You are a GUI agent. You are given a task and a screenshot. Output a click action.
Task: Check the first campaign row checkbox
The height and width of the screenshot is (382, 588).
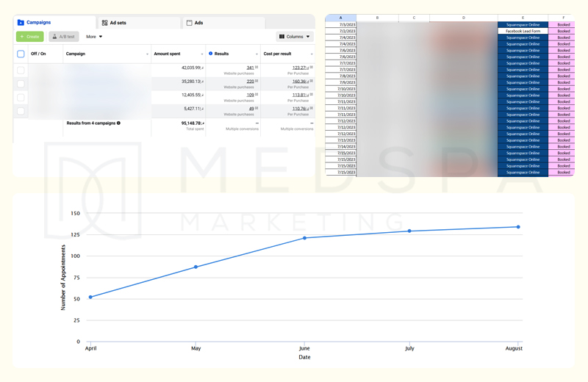[21, 71]
